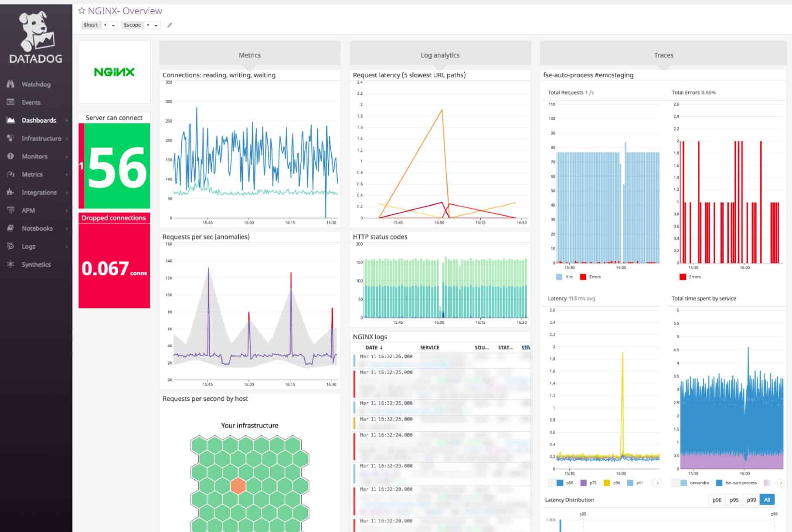Show more Latency legend items arrow
The image size is (792, 532).
(657, 483)
